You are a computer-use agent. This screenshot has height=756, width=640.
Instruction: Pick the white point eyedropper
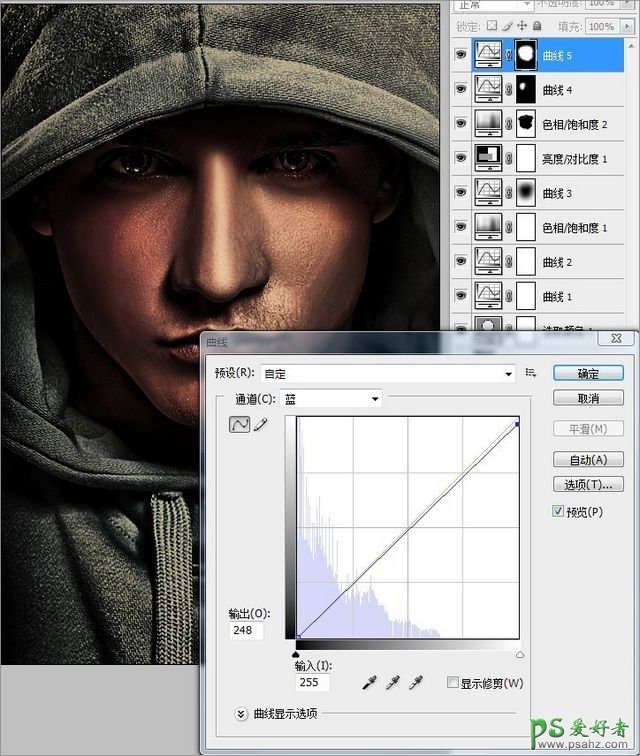click(415, 682)
